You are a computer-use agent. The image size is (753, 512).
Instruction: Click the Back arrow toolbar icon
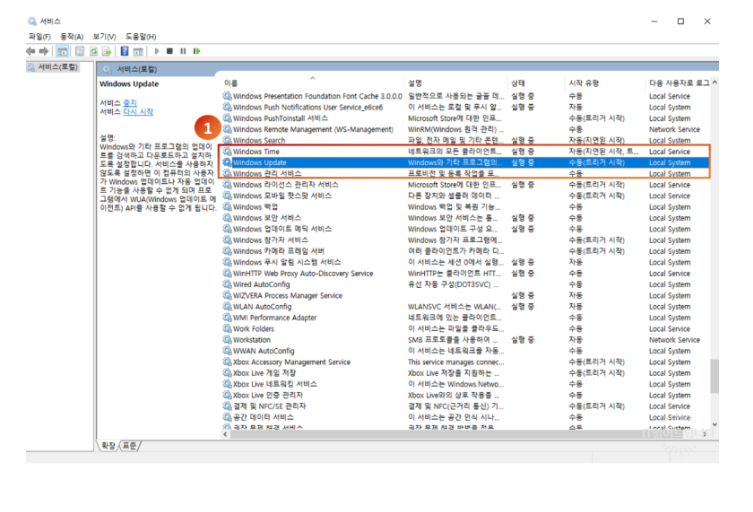[x=31, y=51]
